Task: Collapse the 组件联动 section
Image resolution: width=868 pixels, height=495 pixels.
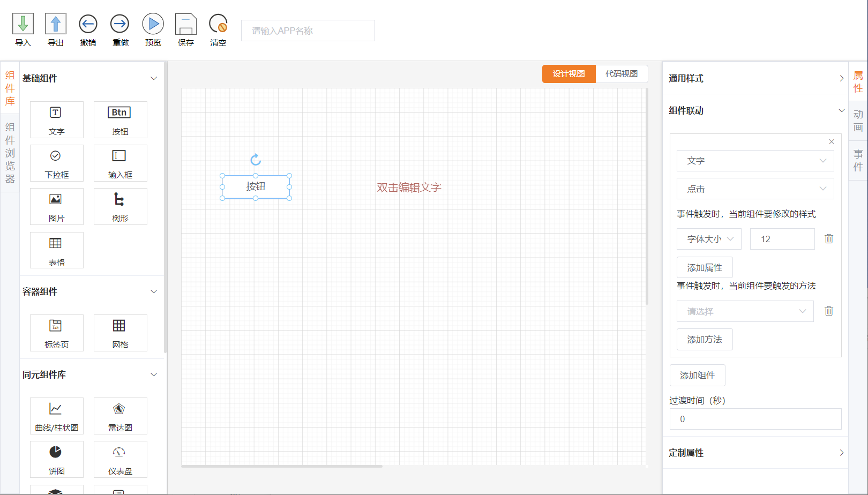Action: click(842, 110)
